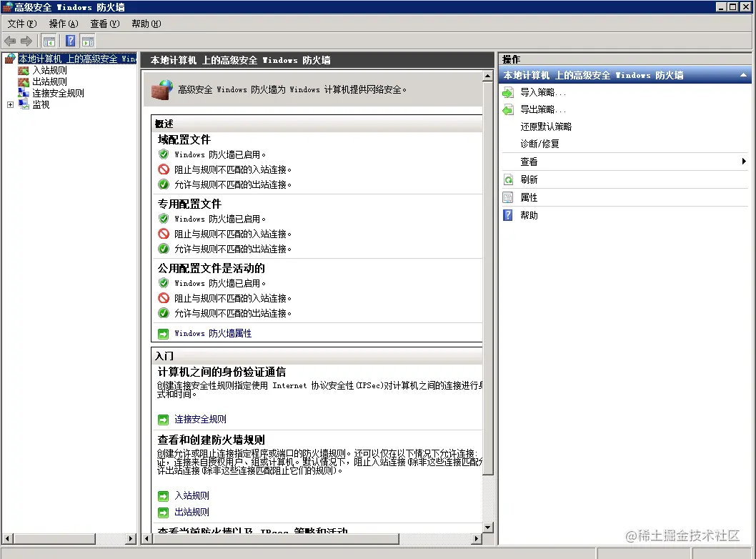Viewport: 756px width, 559px height.
Task: Select the 本地计算机 root tree node
Action: [77, 59]
